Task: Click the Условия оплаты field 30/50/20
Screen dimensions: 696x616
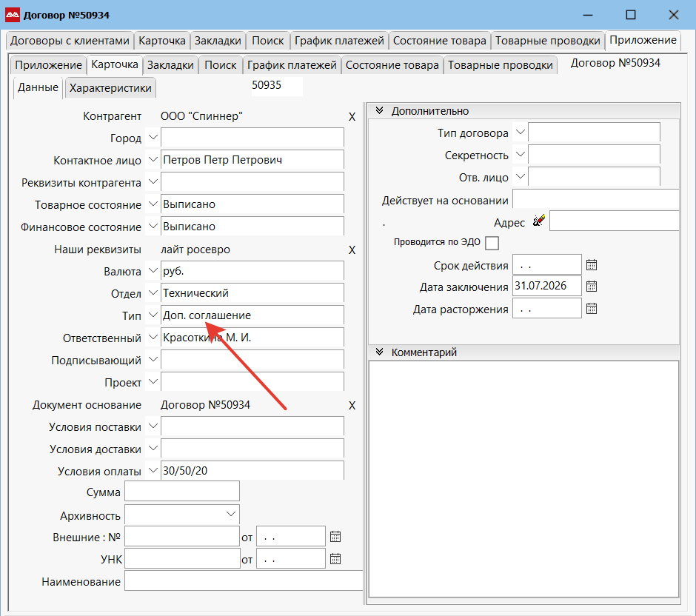Action: pos(252,470)
